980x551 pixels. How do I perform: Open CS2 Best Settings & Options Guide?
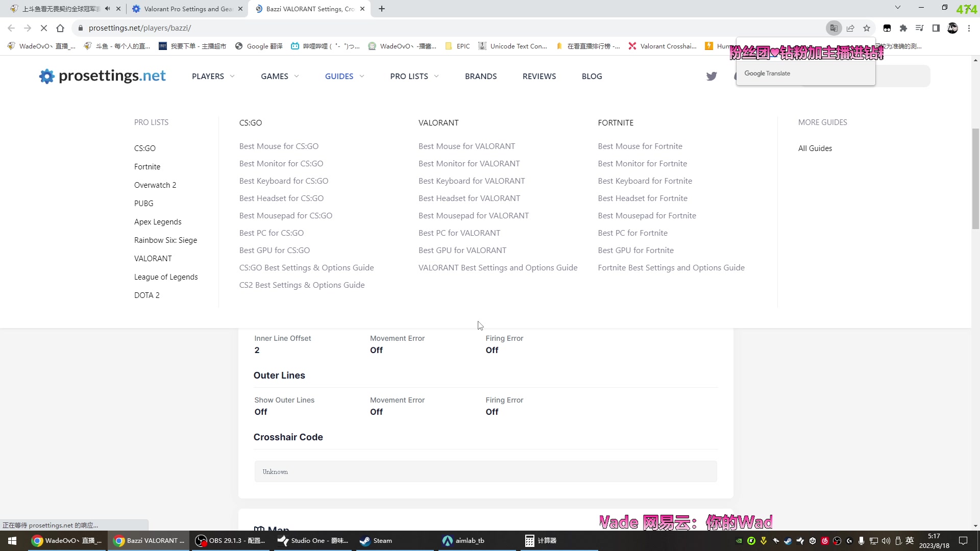pyautogui.click(x=302, y=285)
